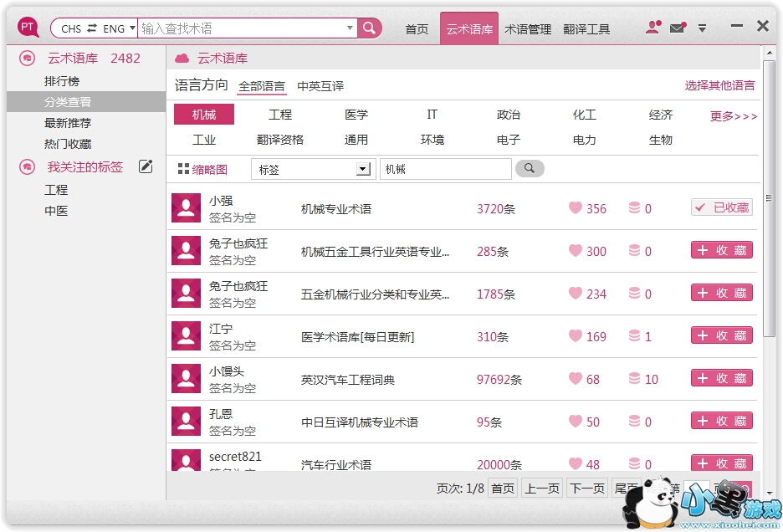Click avatar of user 孔恩
Viewport: 783px width, 532px height.
[x=186, y=421]
